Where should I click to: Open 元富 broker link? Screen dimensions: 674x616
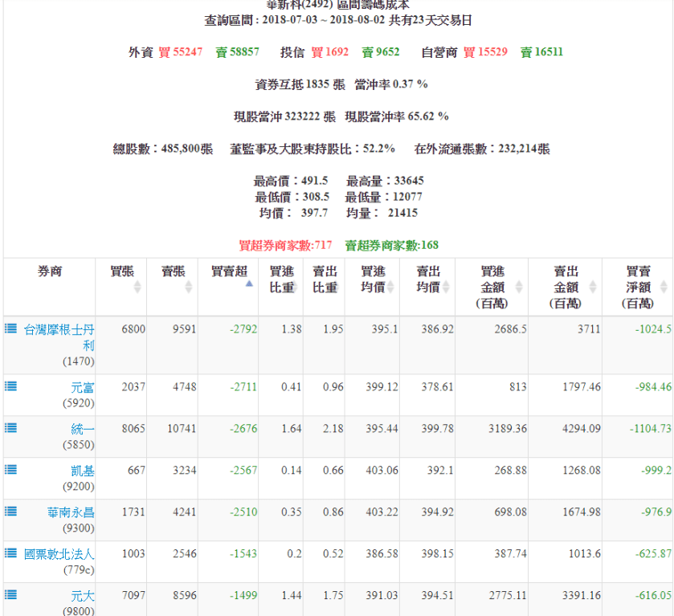[x=83, y=387]
